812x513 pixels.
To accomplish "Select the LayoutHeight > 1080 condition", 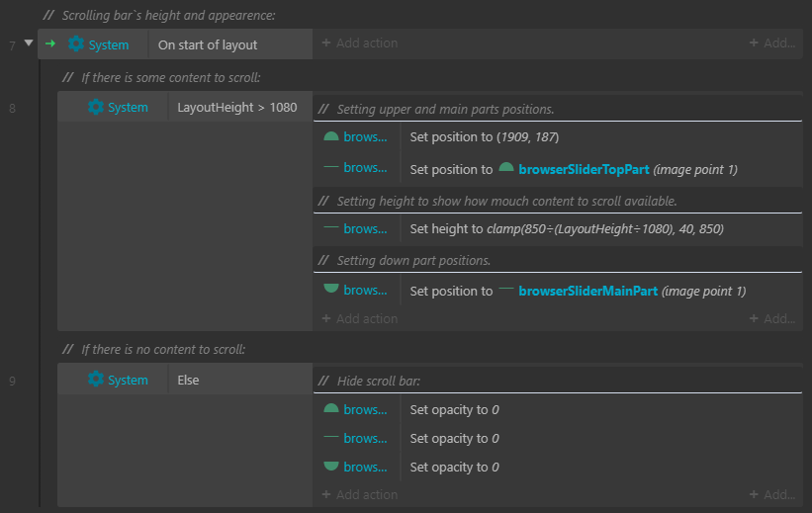I will point(237,107).
